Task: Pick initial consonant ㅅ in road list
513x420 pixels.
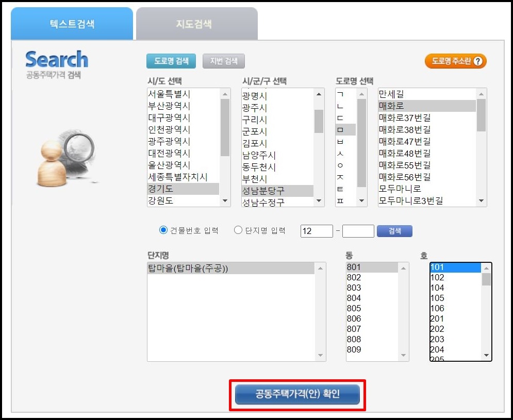Action: click(x=345, y=153)
